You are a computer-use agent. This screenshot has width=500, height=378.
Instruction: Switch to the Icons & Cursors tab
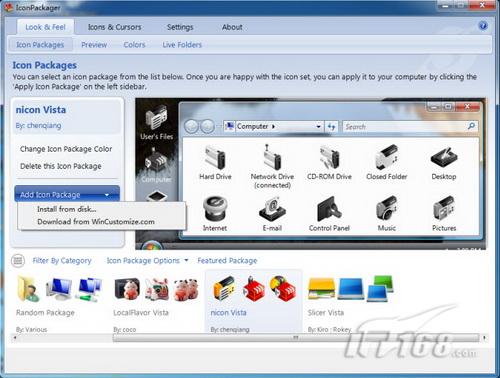[114, 27]
